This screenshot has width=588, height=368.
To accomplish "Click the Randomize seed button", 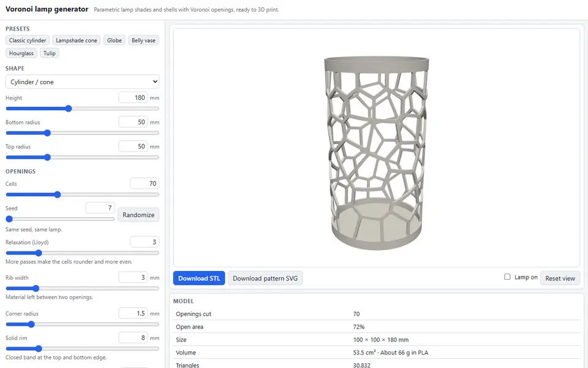I will (138, 215).
